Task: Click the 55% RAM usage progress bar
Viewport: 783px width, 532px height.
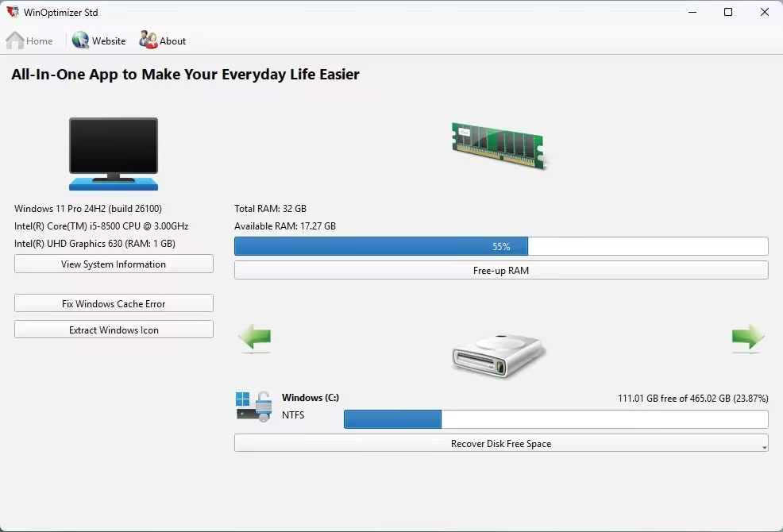Action: (x=500, y=247)
